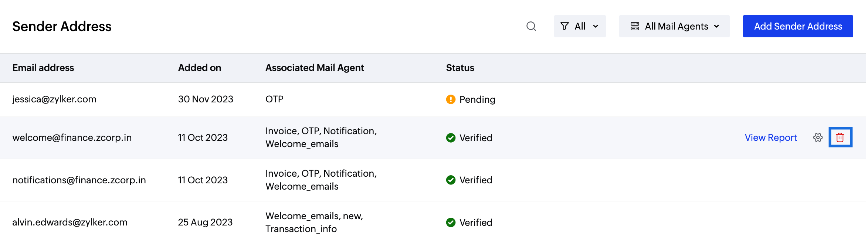Open the search magnifier icon
This screenshot has height=241, width=868.
click(x=531, y=26)
